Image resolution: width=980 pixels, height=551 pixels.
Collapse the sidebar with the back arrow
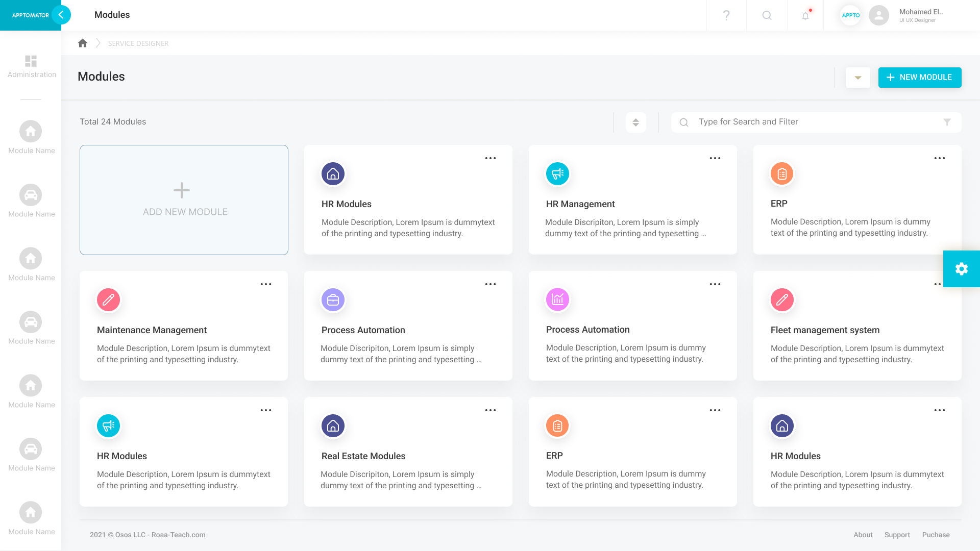point(61,15)
